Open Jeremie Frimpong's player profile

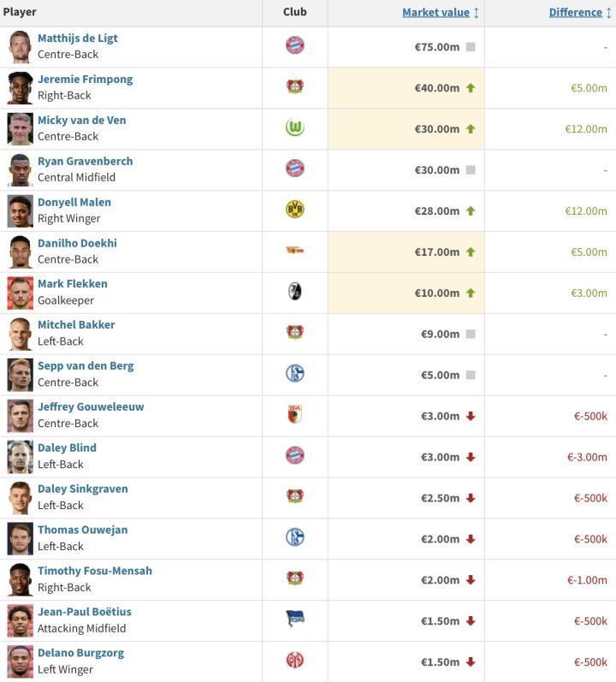(x=85, y=79)
